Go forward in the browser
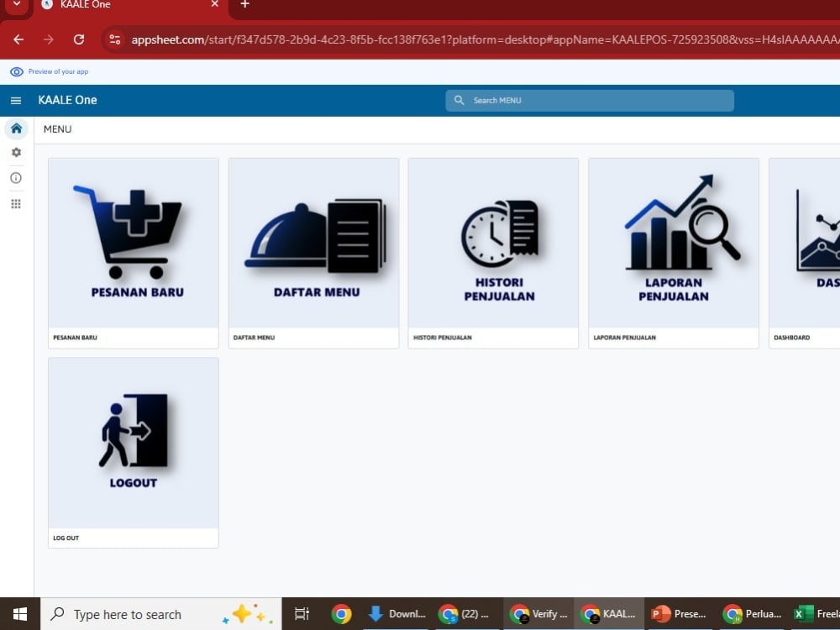The height and width of the screenshot is (630, 840). 49,39
